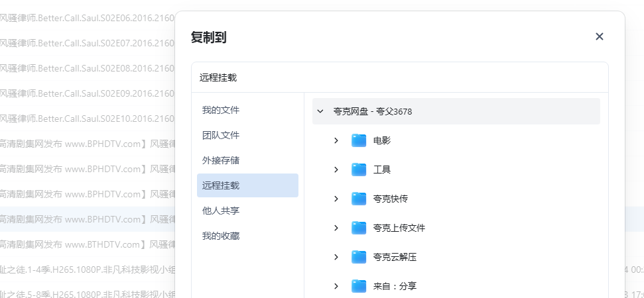The height and width of the screenshot is (298, 644).
Task: Expand the 夸克快传 folder chevron
Action: coord(336,199)
